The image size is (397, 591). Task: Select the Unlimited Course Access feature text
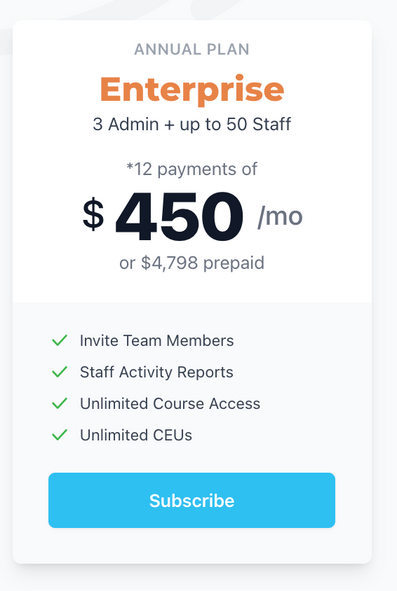point(170,404)
